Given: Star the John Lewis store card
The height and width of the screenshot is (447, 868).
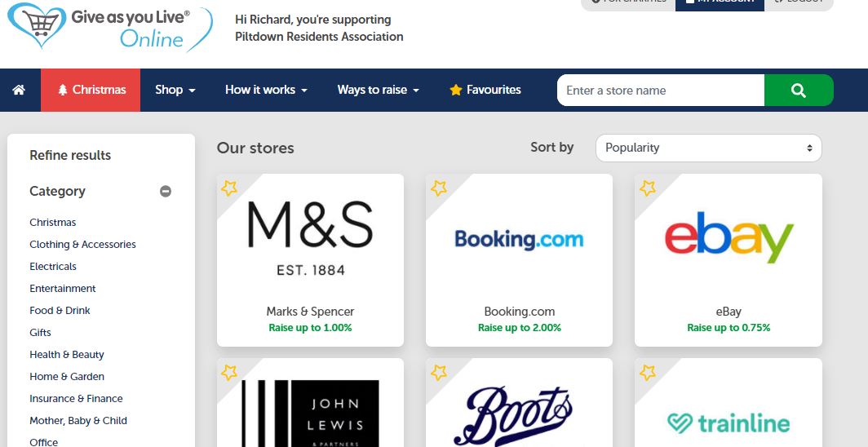Looking at the screenshot, I should pos(229,372).
